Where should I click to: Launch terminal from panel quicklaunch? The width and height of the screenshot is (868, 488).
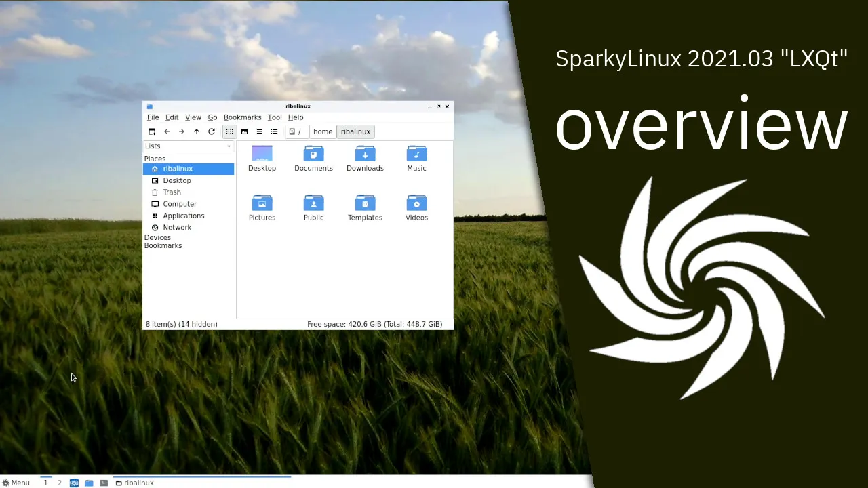(x=104, y=483)
